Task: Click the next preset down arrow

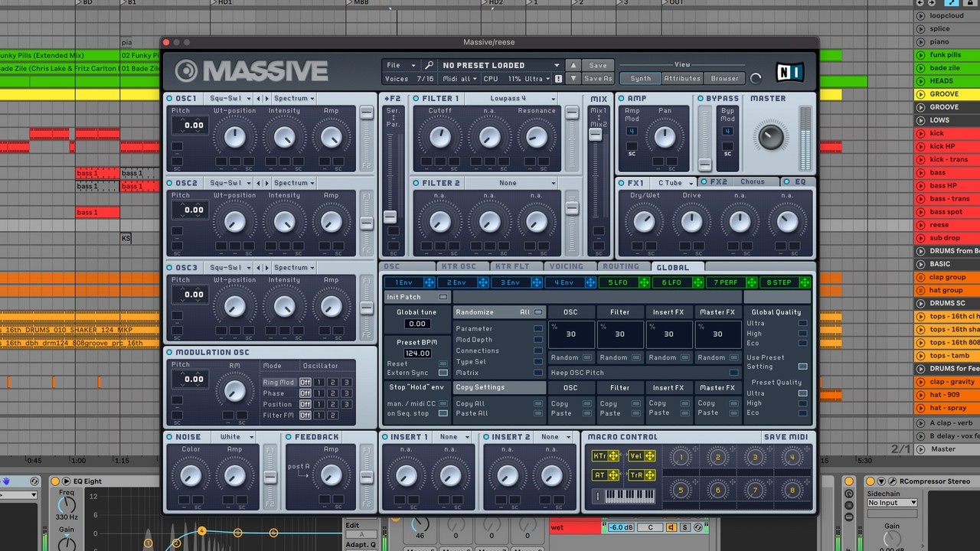Action: pyautogui.click(x=573, y=78)
